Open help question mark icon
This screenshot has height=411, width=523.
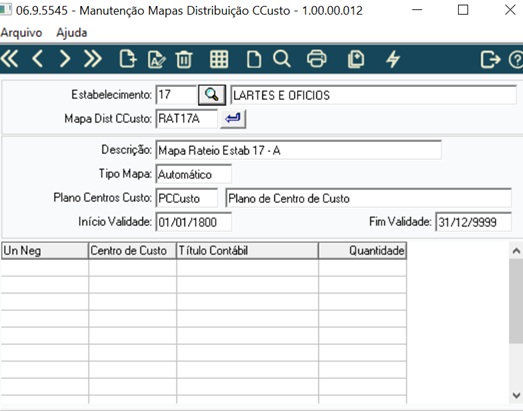pyautogui.click(x=516, y=60)
